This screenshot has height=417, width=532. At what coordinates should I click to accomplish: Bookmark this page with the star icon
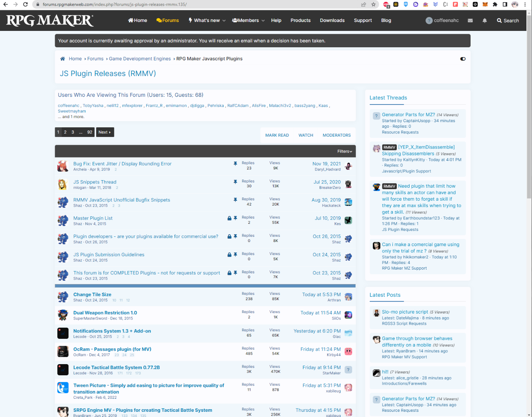click(373, 4)
